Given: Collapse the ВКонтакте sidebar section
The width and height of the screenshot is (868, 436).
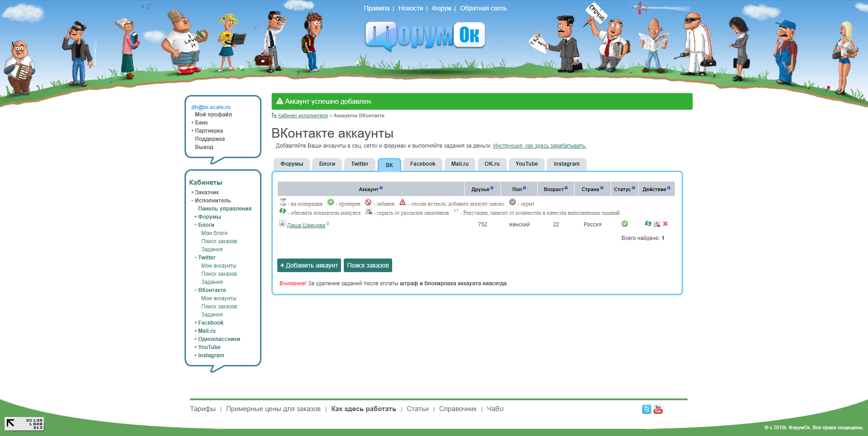Looking at the screenshot, I should pyautogui.click(x=195, y=290).
